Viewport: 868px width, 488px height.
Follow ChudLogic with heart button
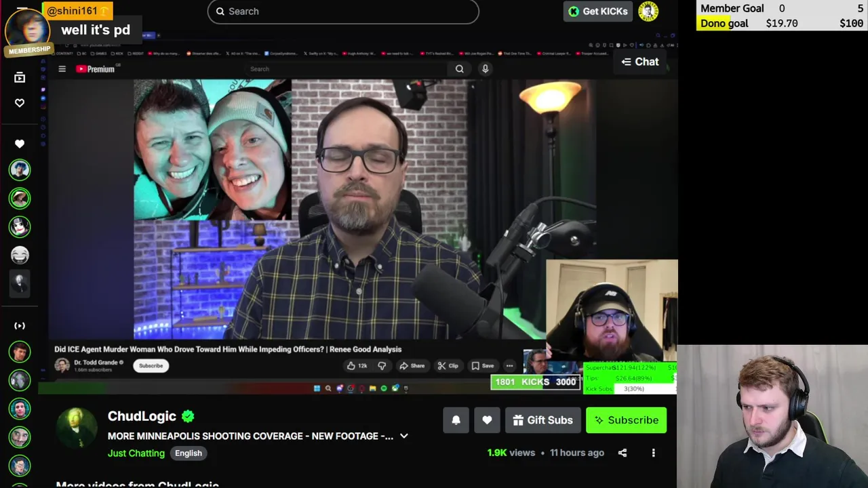pos(487,420)
